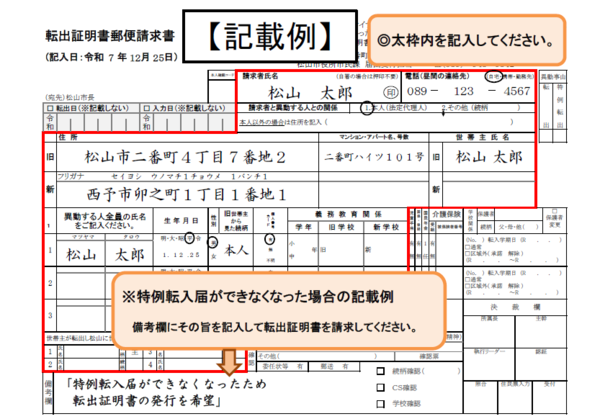
Task: Click the 記入日:令和7年12月25日 date
Action: click(112, 57)
